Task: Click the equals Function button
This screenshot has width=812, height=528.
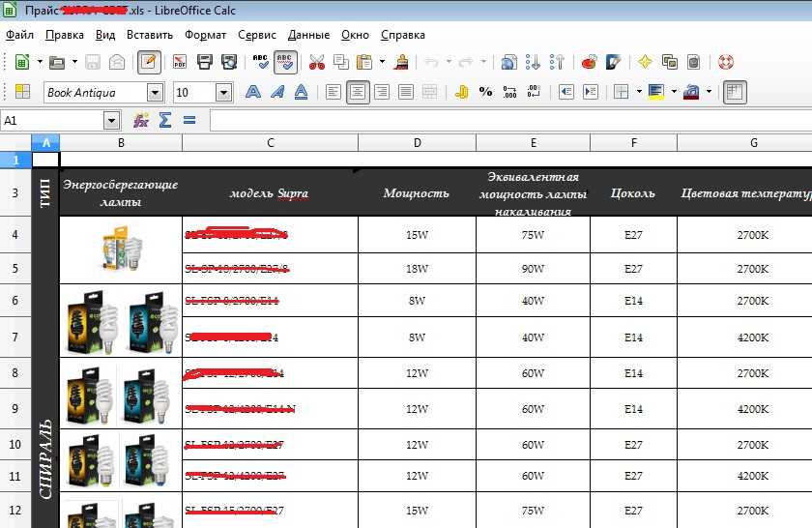Action: [x=189, y=121]
